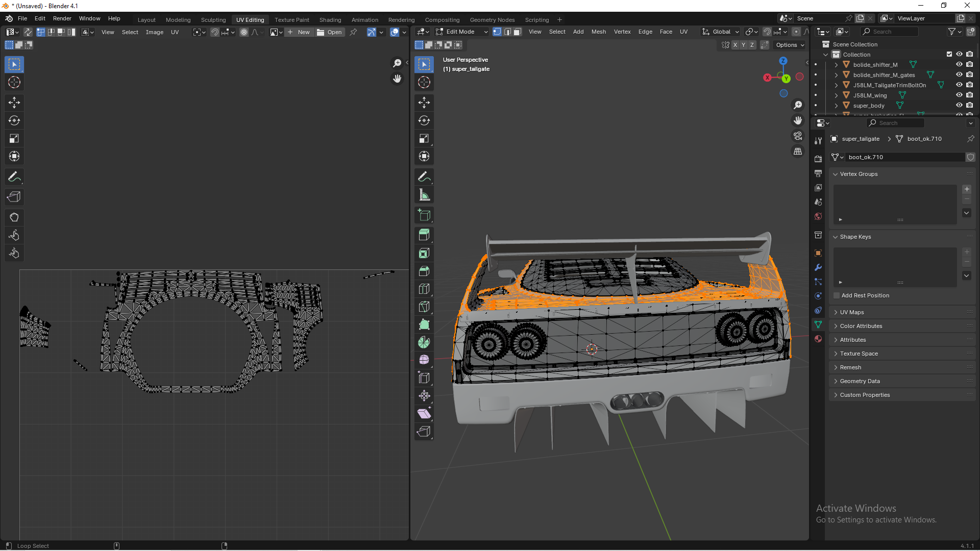Select the Edge Slide tool
Image resolution: width=980 pixels, height=551 pixels.
point(424,378)
